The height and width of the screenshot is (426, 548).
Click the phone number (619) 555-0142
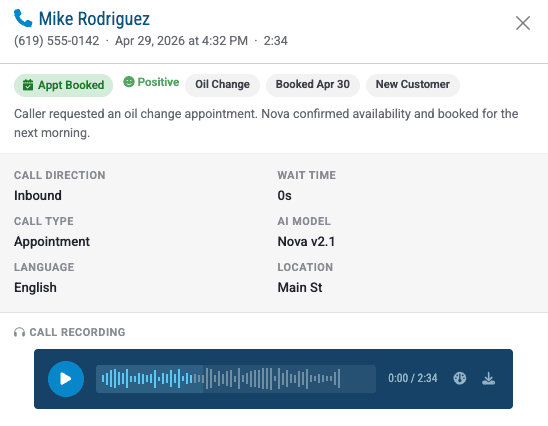coord(57,41)
